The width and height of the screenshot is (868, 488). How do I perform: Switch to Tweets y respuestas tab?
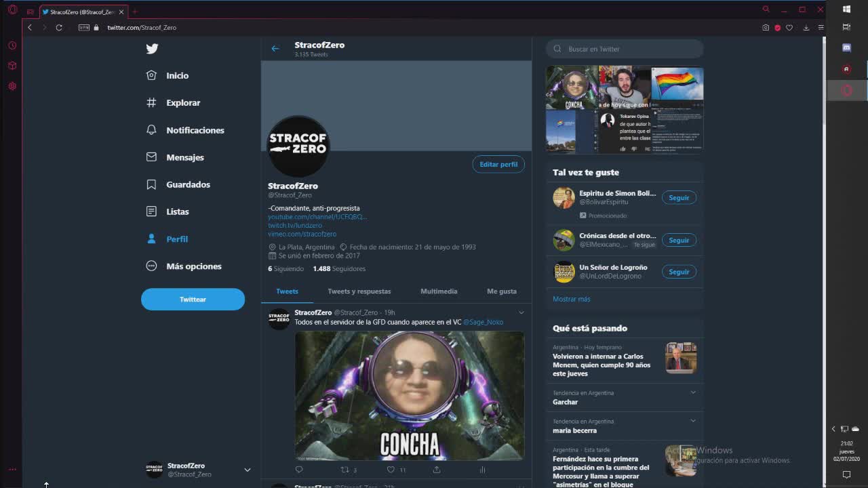pyautogui.click(x=359, y=291)
